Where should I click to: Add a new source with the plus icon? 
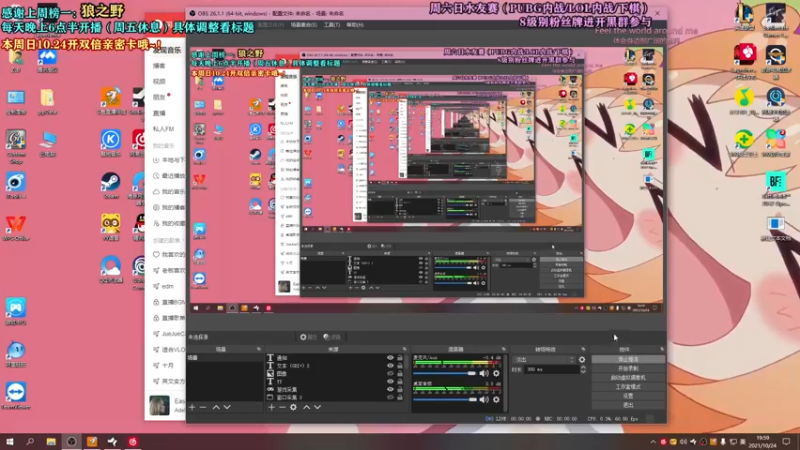[271, 407]
